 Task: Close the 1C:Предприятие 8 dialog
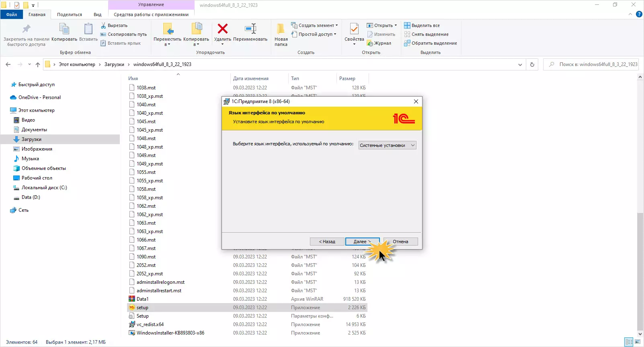click(x=416, y=101)
